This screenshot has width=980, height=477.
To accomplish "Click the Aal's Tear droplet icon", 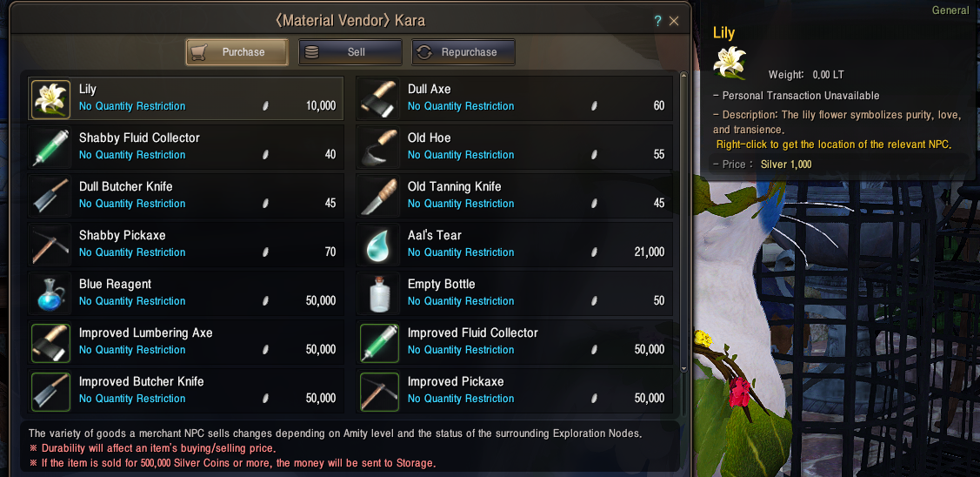I will coord(379,245).
